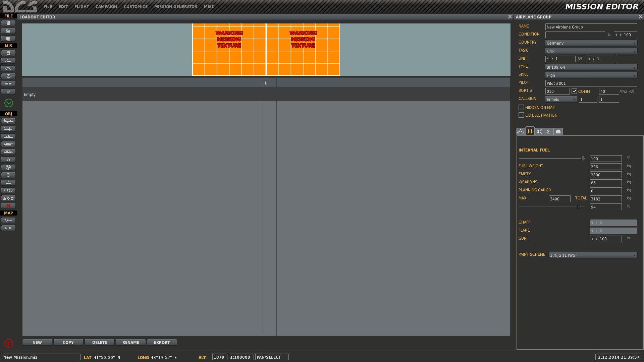Screen dimensions: 644x362
Task: Click the map key-shaped icon
Action: coord(8,220)
